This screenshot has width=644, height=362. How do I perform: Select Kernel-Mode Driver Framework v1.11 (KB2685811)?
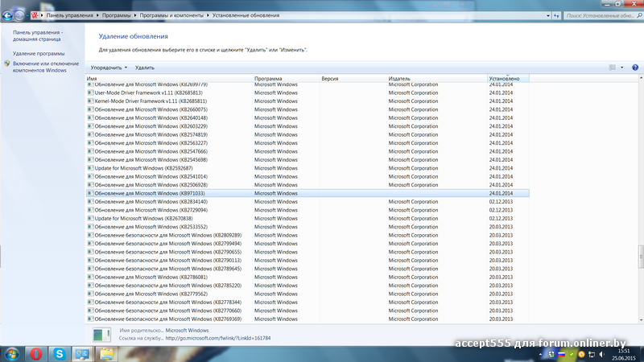coord(308,101)
